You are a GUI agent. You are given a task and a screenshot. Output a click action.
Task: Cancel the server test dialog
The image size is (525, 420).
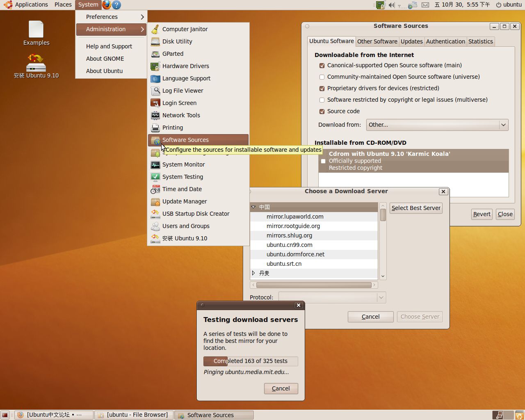click(x=281, y=388)
